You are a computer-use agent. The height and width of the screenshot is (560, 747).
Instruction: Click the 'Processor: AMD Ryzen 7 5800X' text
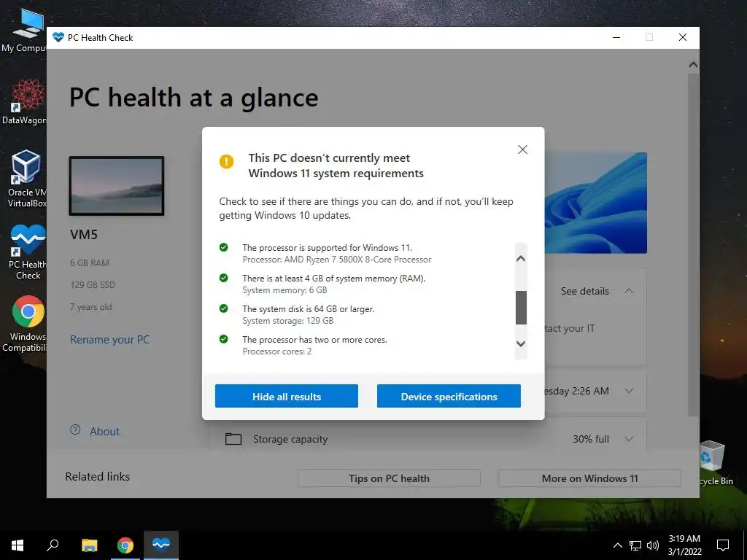click(337, 260)
